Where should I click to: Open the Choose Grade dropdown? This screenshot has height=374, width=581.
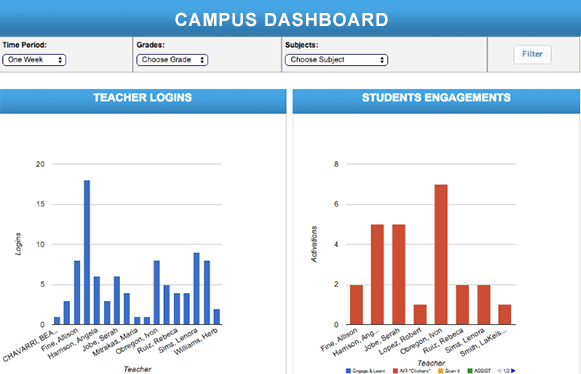172,60
